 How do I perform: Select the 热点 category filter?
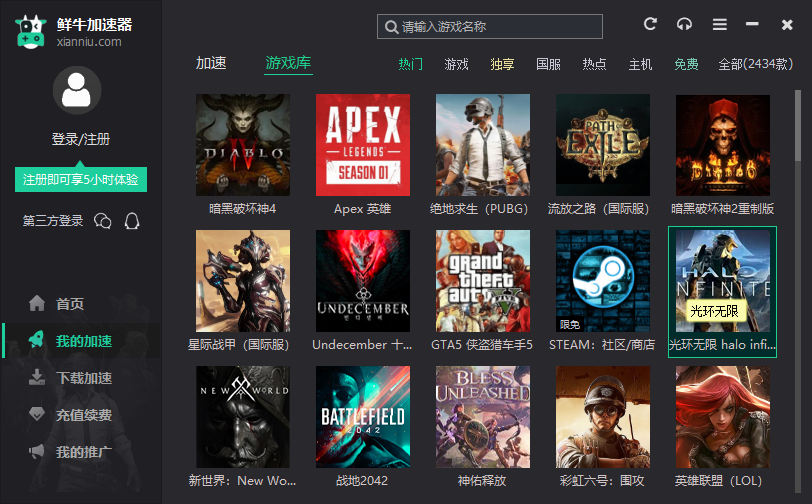[594, 64]
